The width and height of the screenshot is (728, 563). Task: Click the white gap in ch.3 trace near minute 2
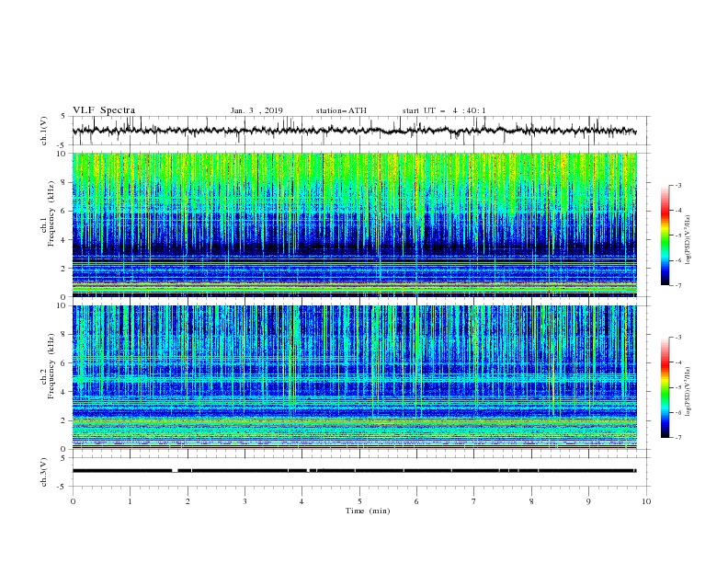(175, 471)
